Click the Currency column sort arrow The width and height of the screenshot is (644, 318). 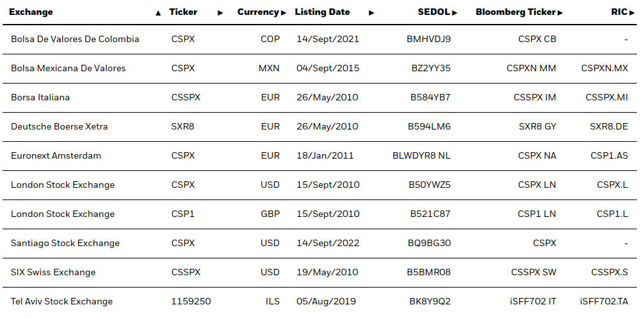(x=283, y=13)
